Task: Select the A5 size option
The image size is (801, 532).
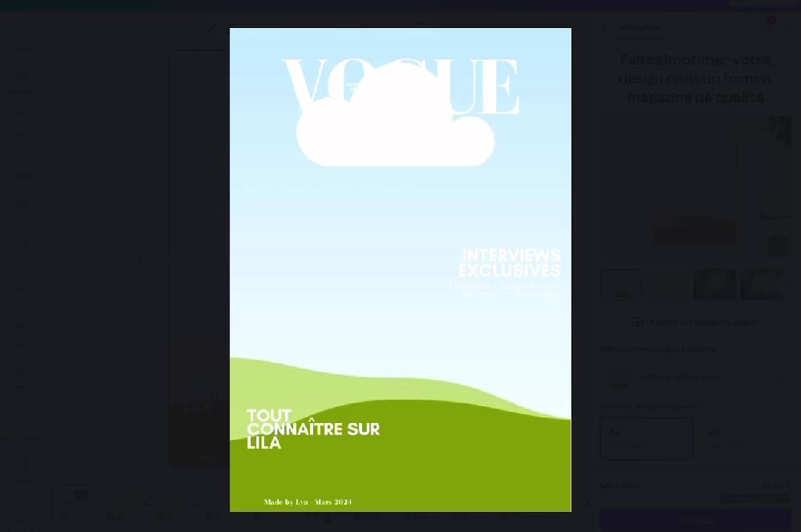Action: coord(743,438)
